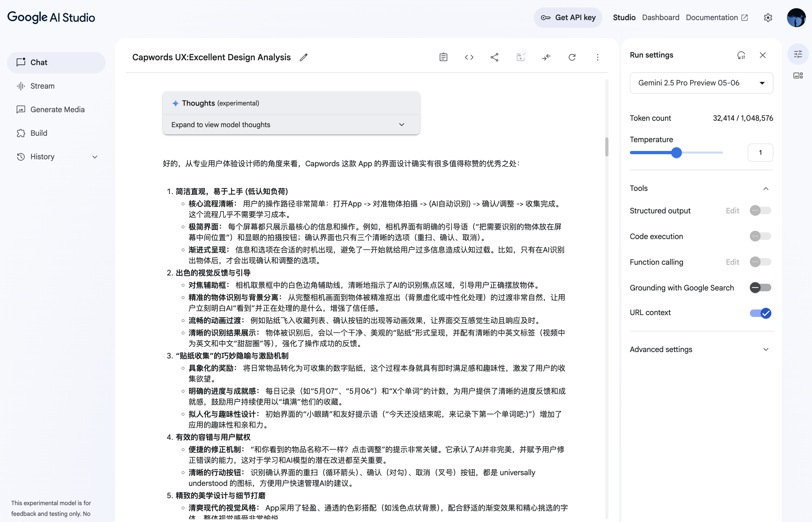Click the History clock icon
The image size is (812, 522).
point(21,157)
